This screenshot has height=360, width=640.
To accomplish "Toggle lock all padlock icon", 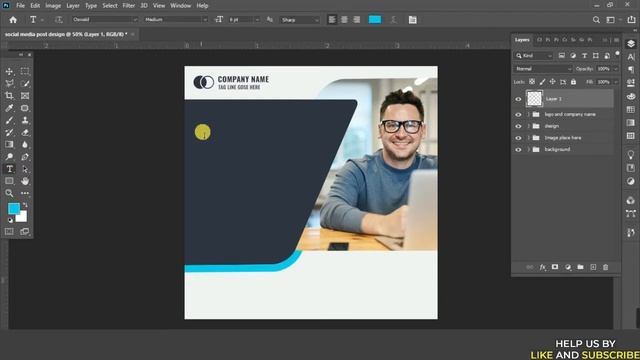I will [573, 82].
